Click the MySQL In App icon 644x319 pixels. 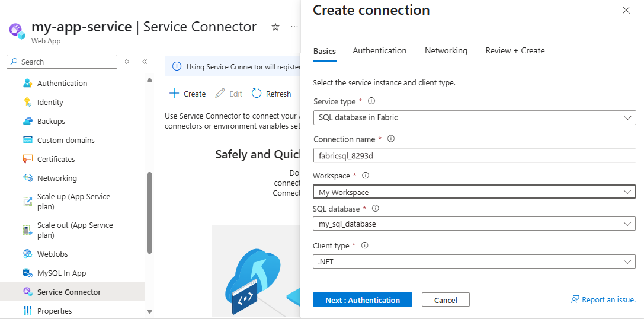(27, 273)
